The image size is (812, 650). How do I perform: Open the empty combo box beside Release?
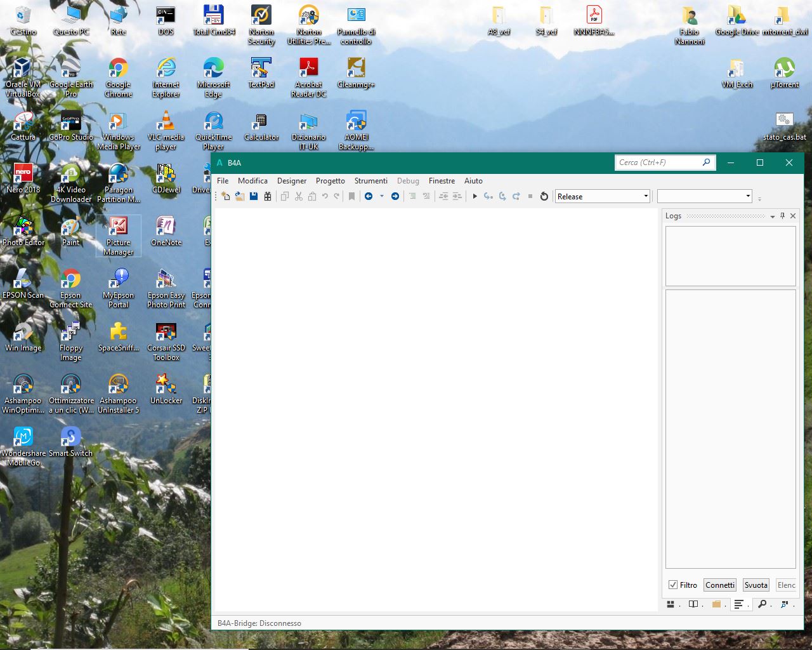[705, 196]
